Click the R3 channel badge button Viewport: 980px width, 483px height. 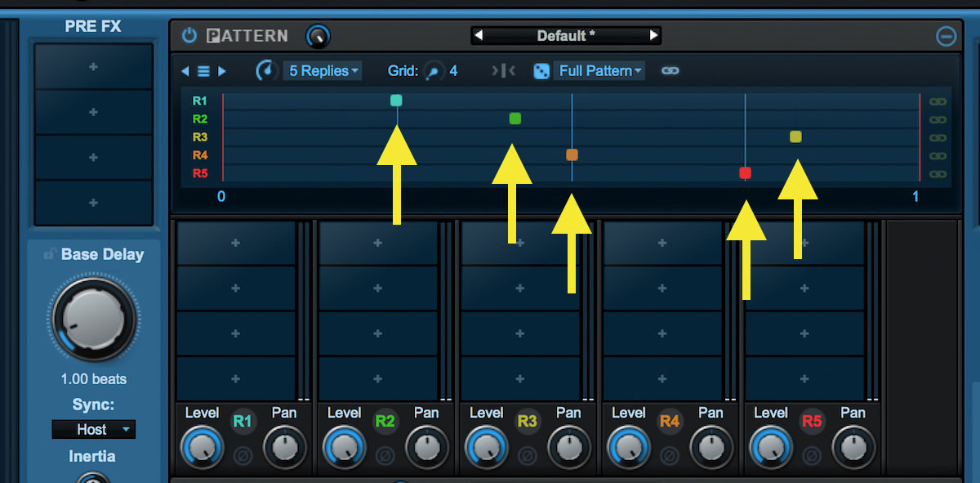527,422
